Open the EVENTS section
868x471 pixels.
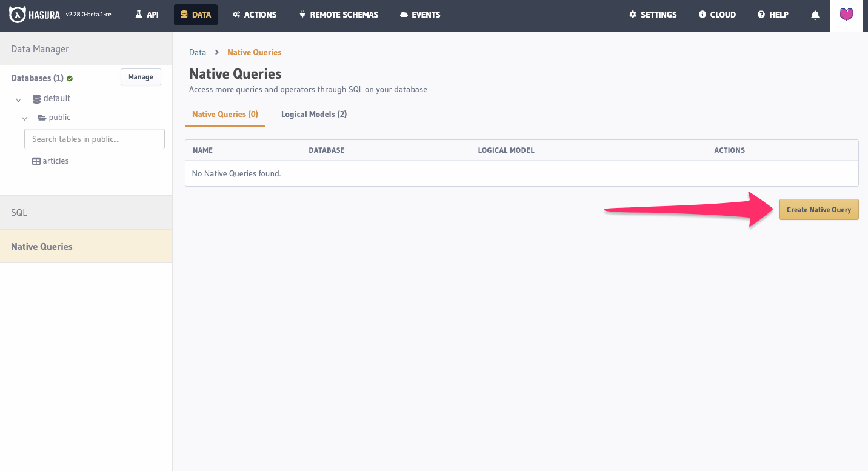[x=419, y=15]
